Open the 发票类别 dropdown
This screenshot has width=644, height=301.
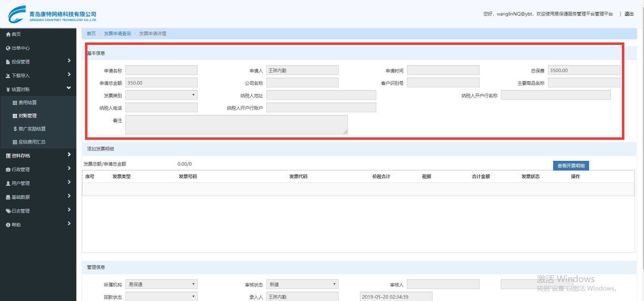[161, 95]
